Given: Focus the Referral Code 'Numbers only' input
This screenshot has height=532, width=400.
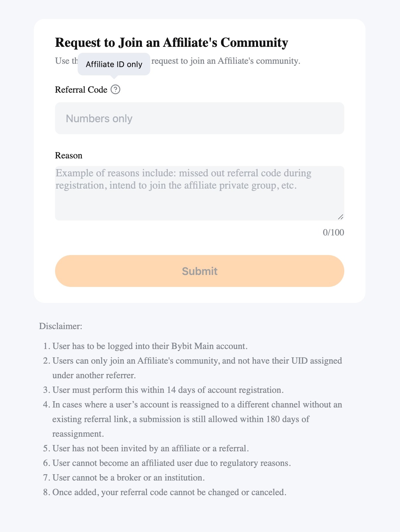Looking at the screenshot, I should [199, 118].
